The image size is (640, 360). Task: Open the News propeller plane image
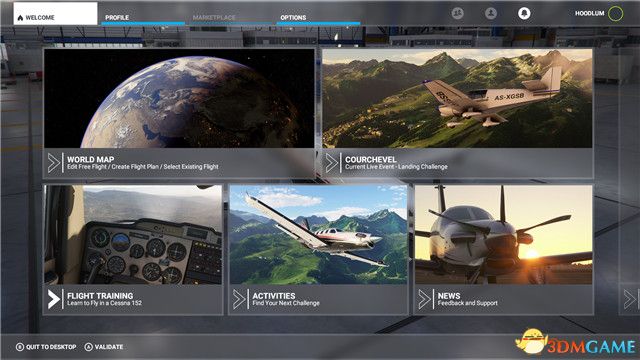pyautogui.click(x=503, y=235)
